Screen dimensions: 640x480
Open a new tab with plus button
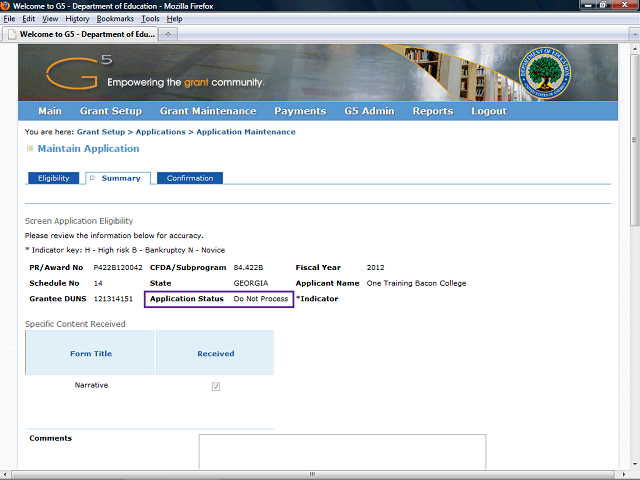(168, 34)
